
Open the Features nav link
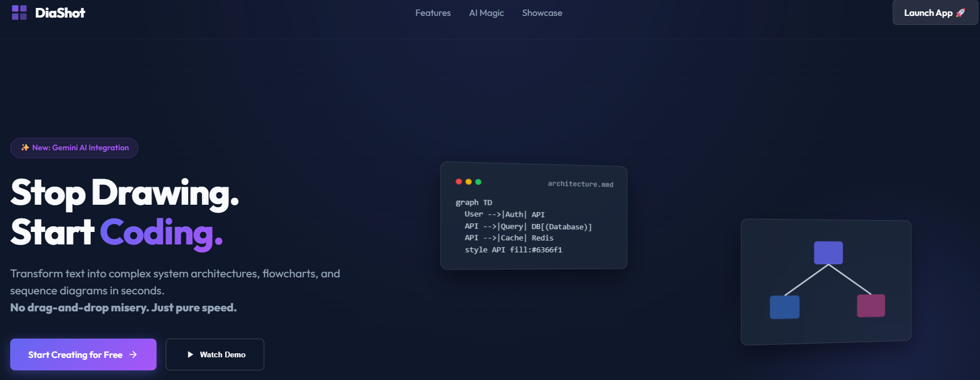pos(433,13)
